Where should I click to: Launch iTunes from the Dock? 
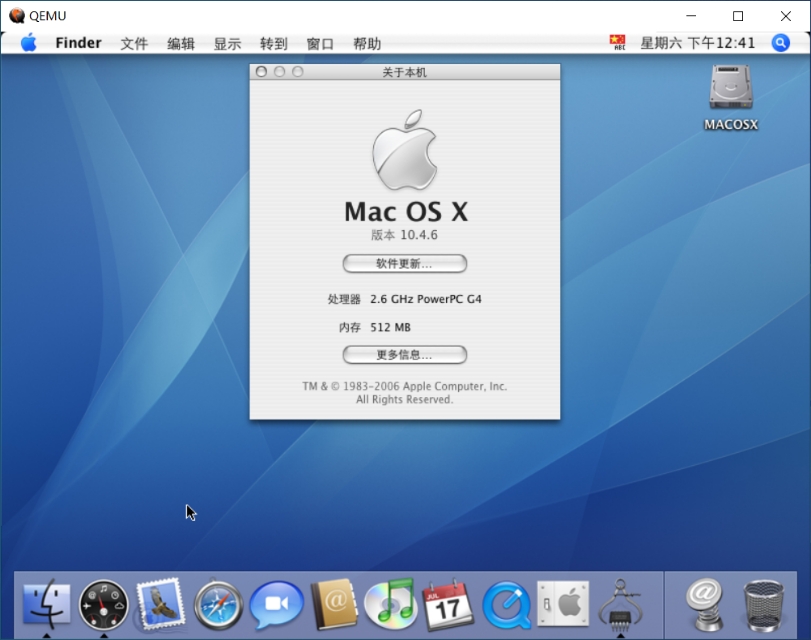(x=388, y=605)
